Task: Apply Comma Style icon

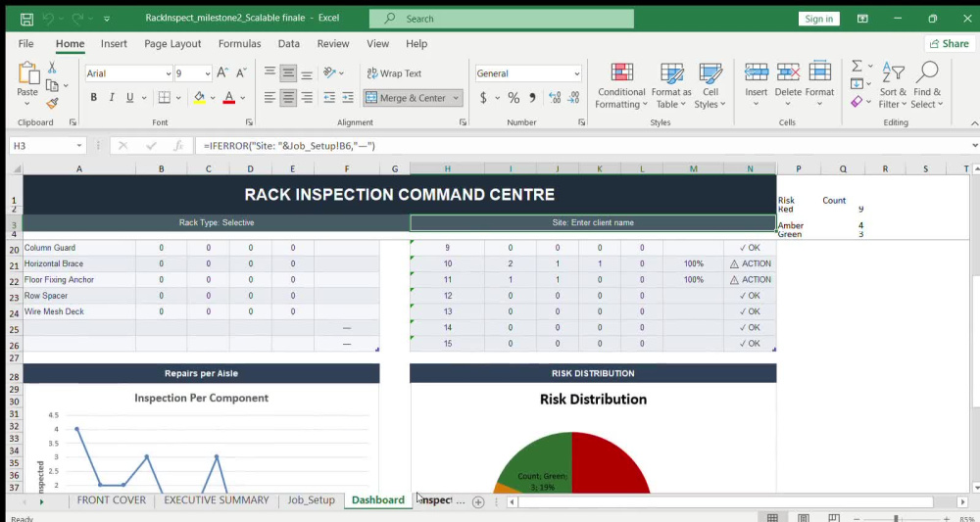Action: [532, 97]
